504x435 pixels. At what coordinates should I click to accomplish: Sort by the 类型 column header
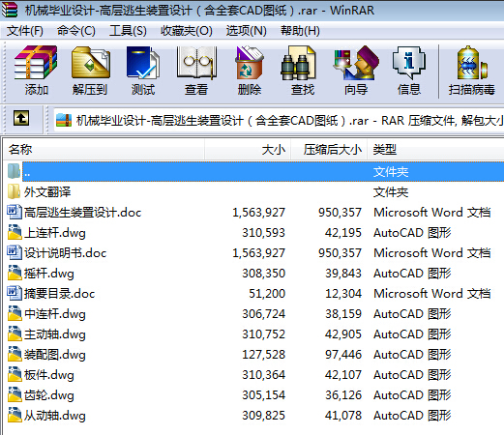[x=435, y=150]
